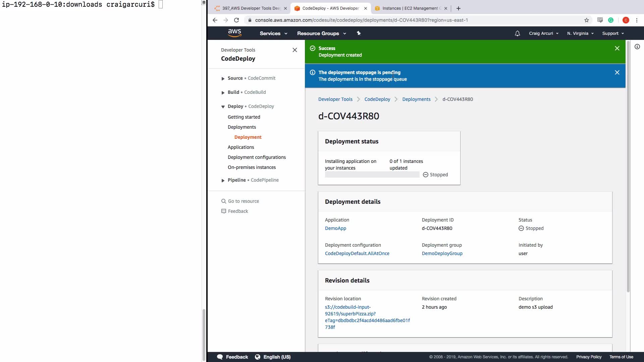Close the Developer Tools side panel
This screenshot has width=644, height=362.
pyautogui.click(x=294, y=50)
